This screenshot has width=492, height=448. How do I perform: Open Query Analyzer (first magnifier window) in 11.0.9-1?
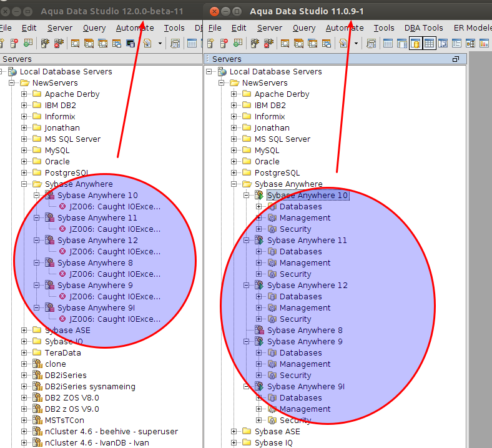(x=285, y=43)
